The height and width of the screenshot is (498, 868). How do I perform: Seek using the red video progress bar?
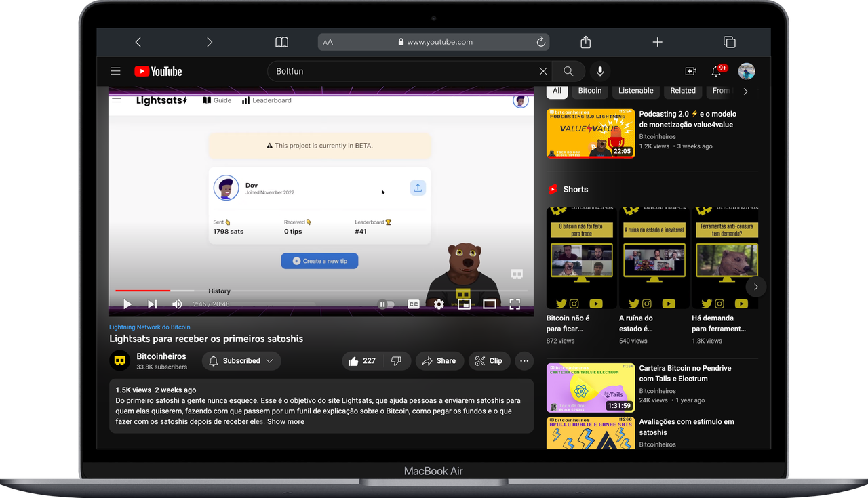pos(321,291)
